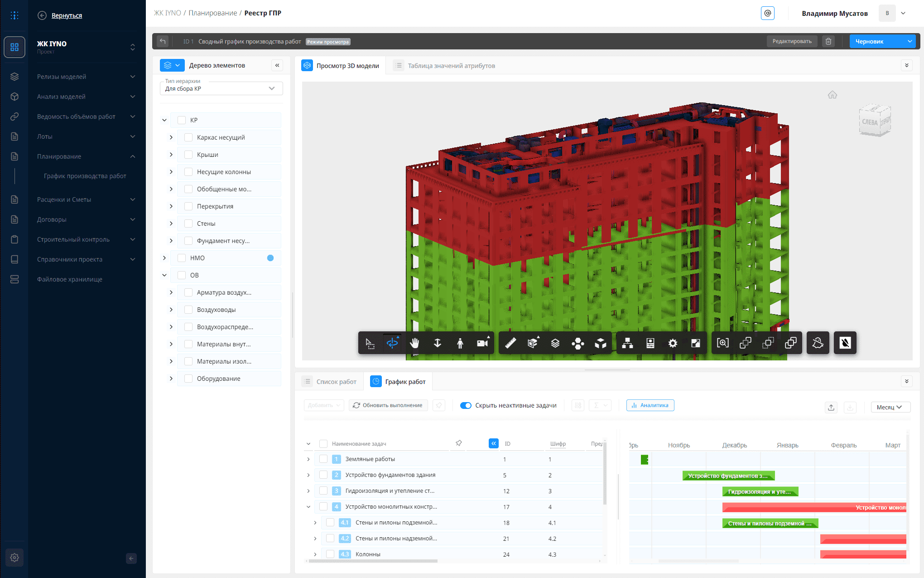Click the cube model icon in viewer toolbar

(601, 343)
